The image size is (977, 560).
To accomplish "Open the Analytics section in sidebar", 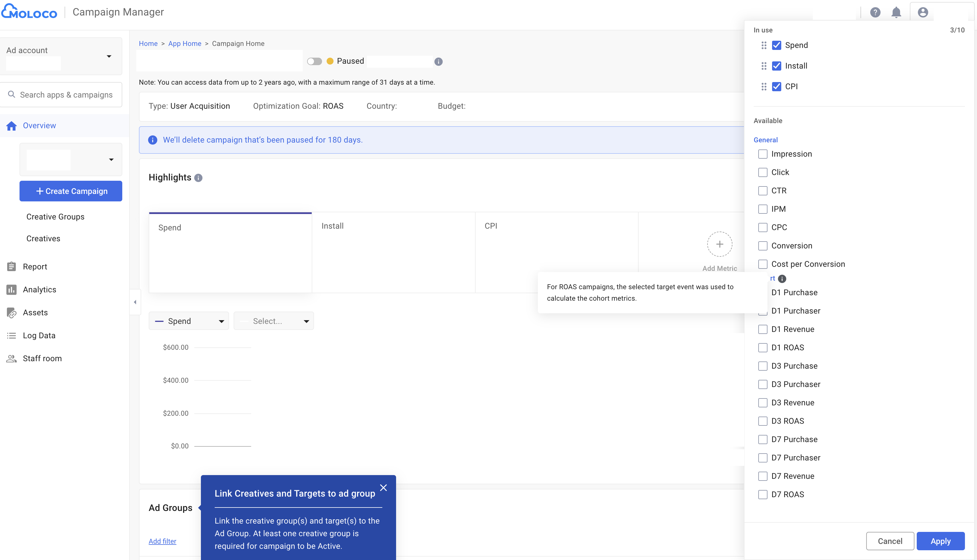I will pos(39,289).
